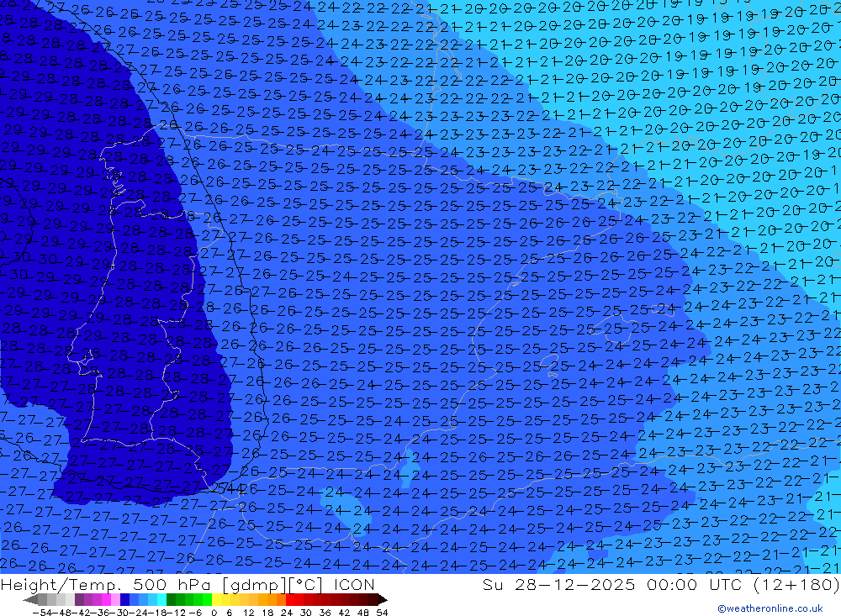Click the bright red legend swatch above 24
The image size is (841, 616).
[x=289, y=599]
